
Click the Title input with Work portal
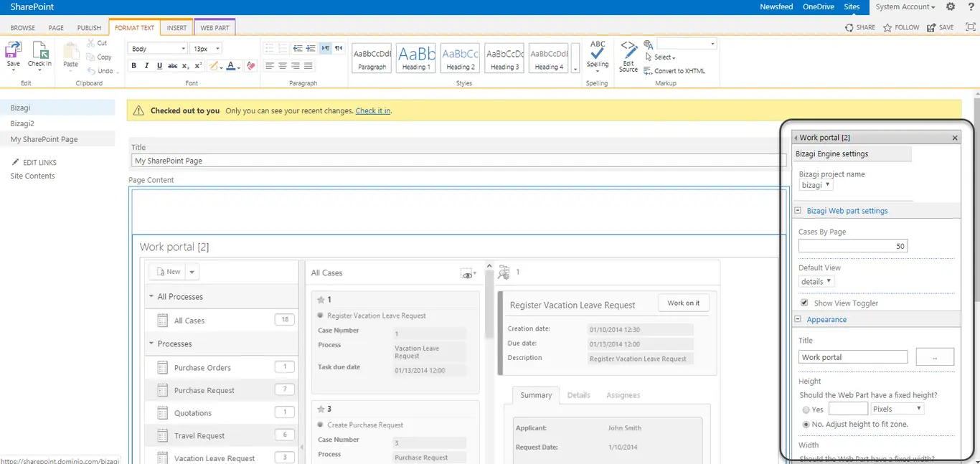853,357
